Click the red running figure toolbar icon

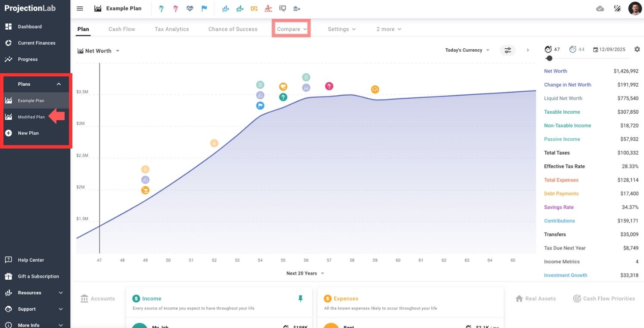[x=268, y=9]
